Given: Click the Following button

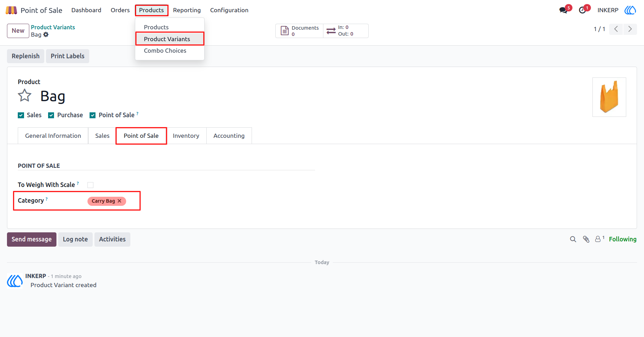Looking at the screenshot, I should tap(623, 239).
